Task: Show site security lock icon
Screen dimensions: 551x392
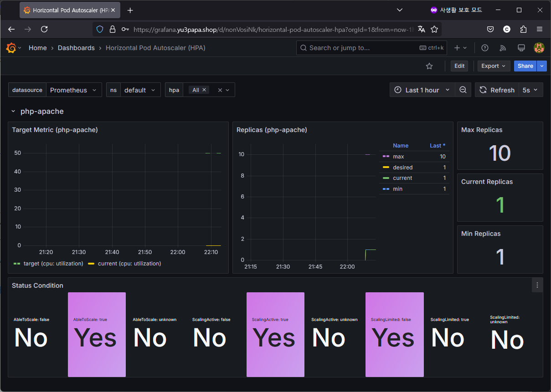Action: [x=113, y=29]
